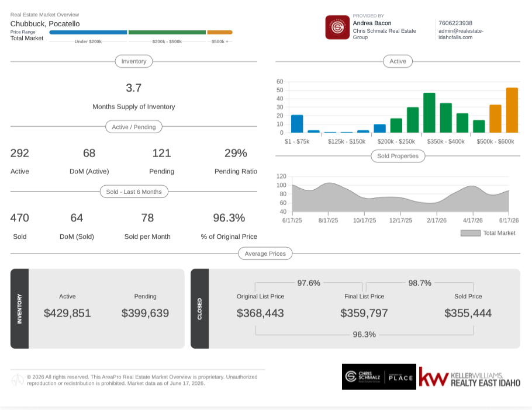532x410 pixels.
Task: Click the Total Market label under Price Range
Action: click(27, 39)
